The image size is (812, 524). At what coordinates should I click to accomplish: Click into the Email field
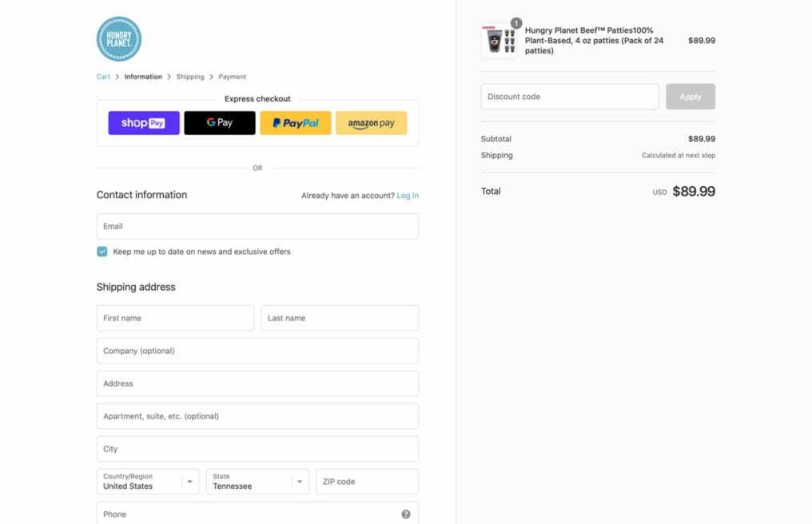(257, 226)
